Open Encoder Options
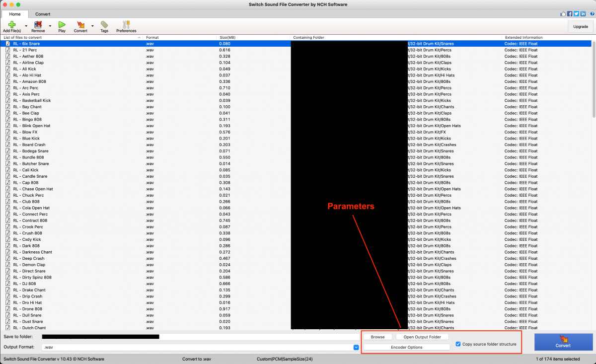The width and height of the screenshot is (596, 364). click(x=407, y=347)
